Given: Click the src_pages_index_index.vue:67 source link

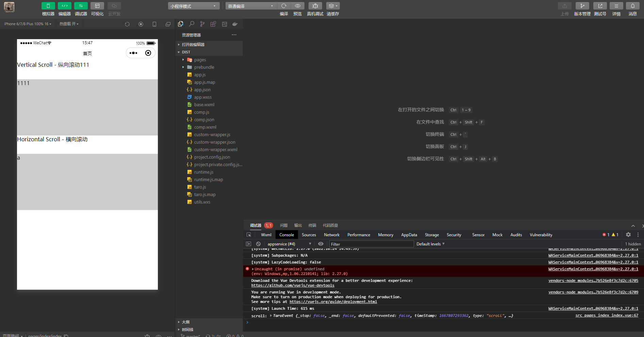Looking at the screenshot, I should (x=607, y=315).
